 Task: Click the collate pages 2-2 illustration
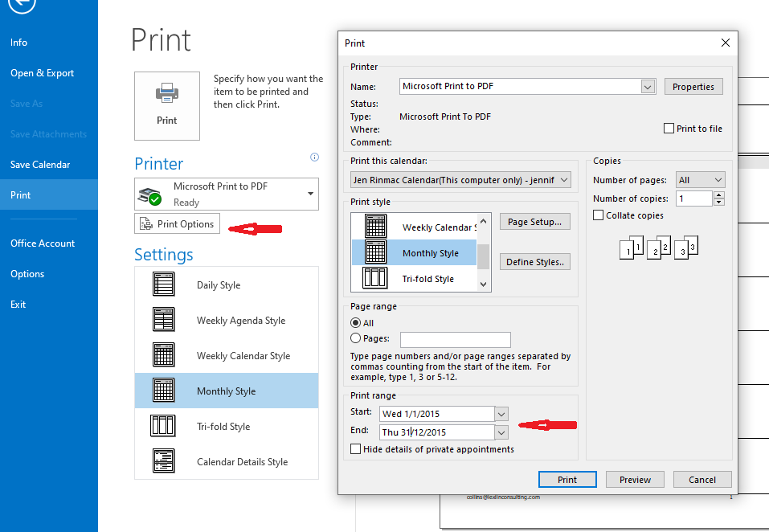[659, 248]
